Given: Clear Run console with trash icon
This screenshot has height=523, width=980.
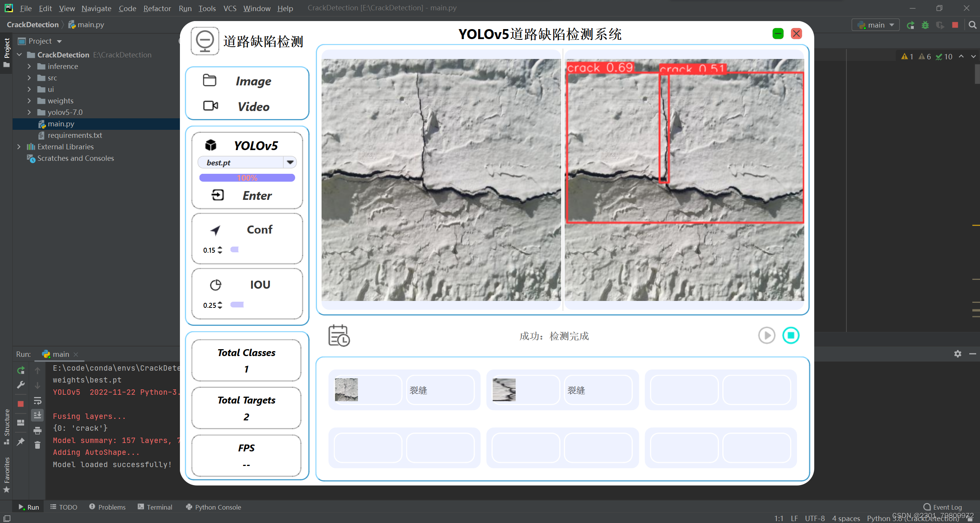Looking at the screenshot, I should point(38,445).
